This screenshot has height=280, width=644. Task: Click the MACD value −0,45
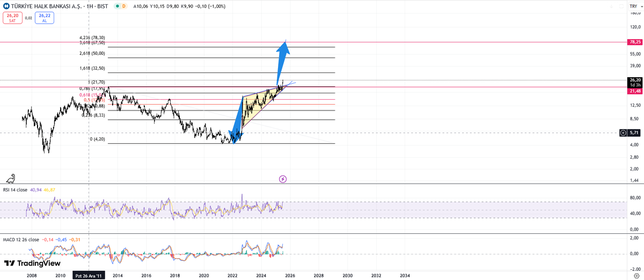coord(61,239)
